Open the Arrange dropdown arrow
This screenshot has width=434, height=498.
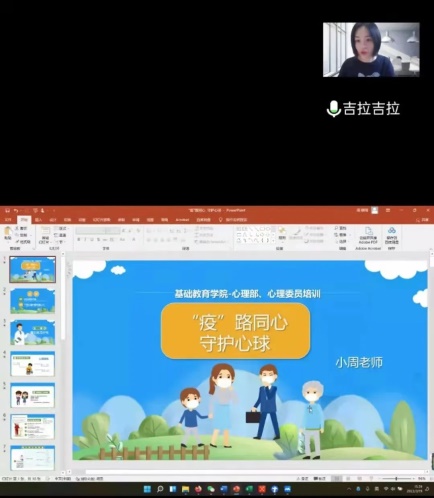pos(282,241)
